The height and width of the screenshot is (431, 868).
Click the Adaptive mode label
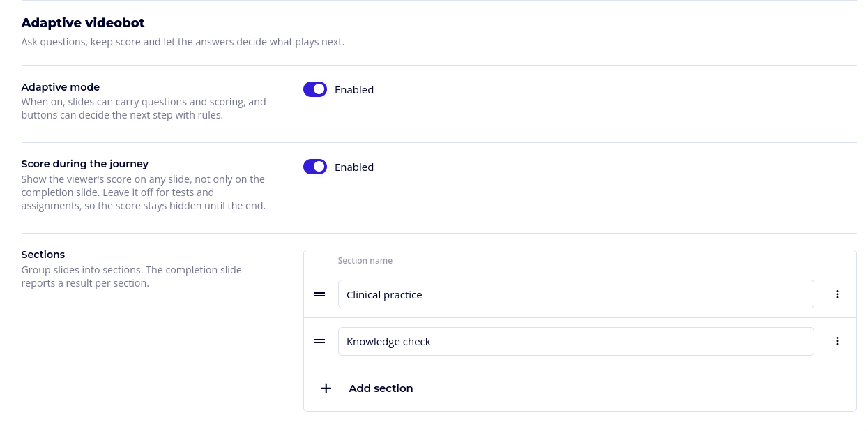[x=61, y=87]
